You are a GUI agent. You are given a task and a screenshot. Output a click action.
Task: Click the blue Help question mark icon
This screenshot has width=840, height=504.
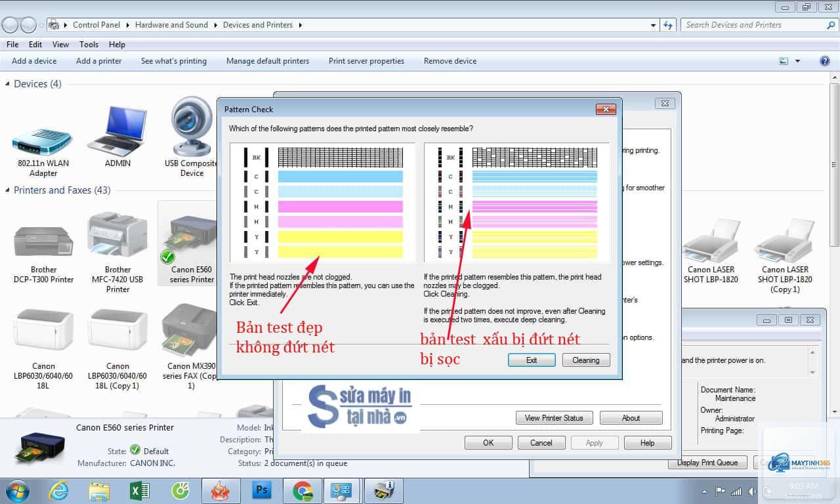[x=825, y=61]
